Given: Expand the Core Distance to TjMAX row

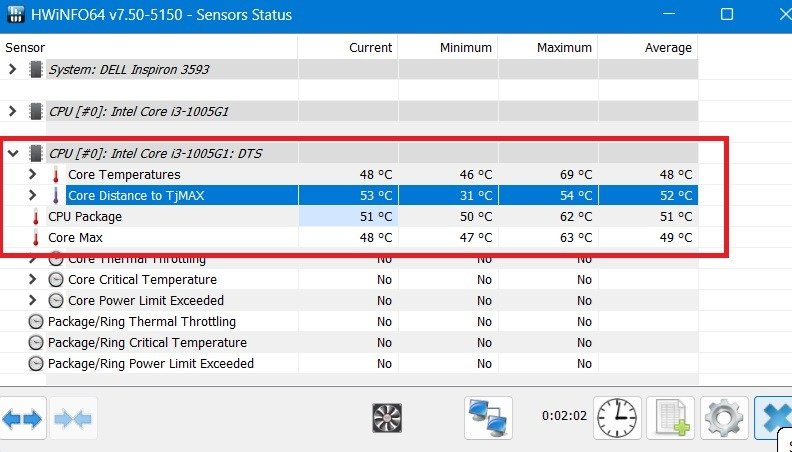Looking at the screenshot, I should pyautogui.click(x=33, y=196).
